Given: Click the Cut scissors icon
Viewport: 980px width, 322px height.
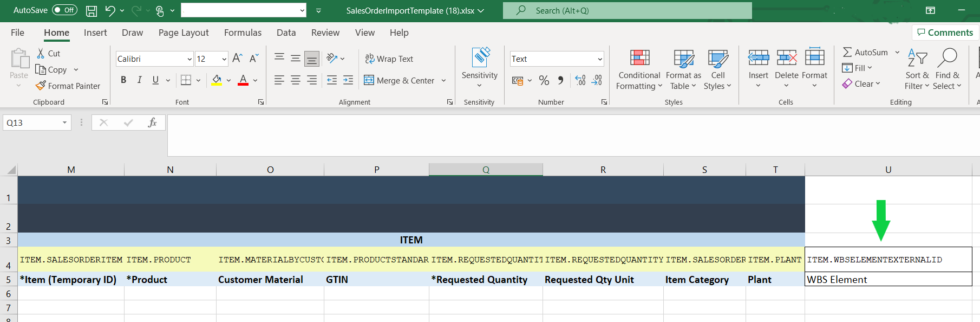Looking at the screenshot, I should (x=41, y=53).
